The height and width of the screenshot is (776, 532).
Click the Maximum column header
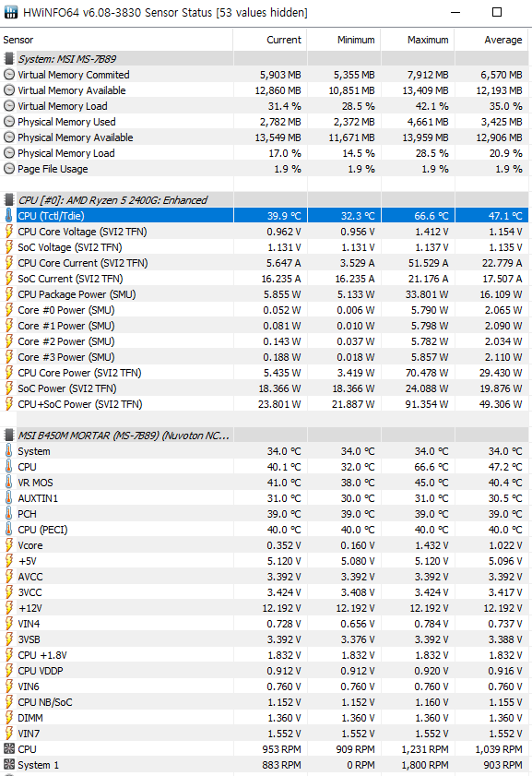418,40
